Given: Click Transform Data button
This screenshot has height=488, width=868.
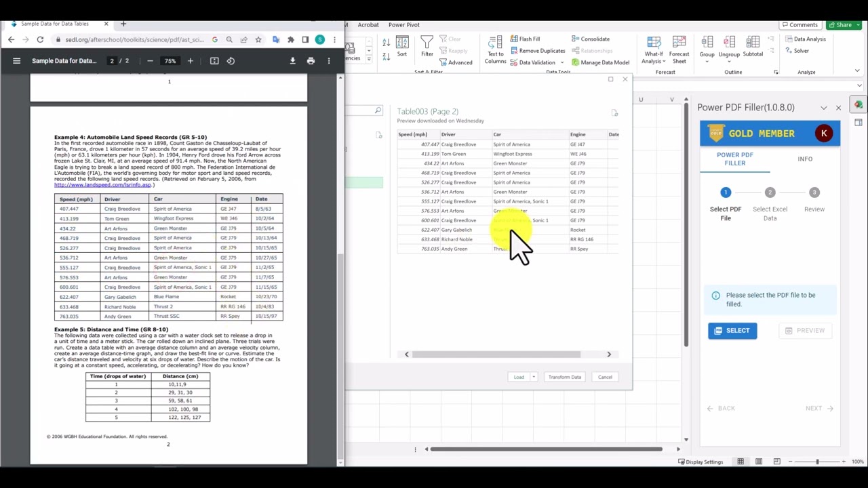Looking at the screenshot, I should pos(564,377).
